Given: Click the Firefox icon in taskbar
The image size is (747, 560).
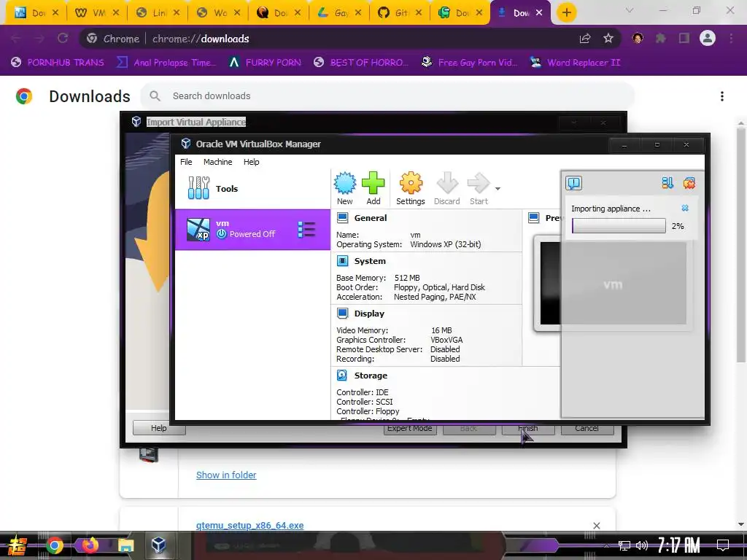Looking at the screenshot, I should [90, 545].
